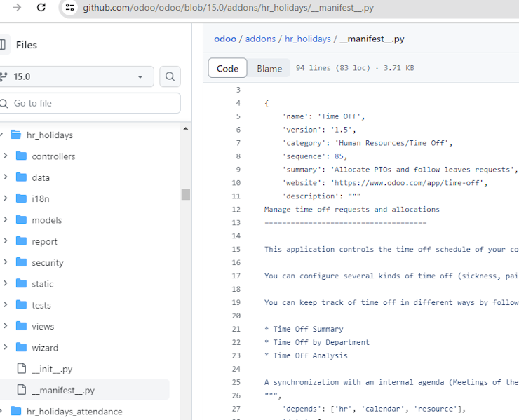This screenshot has height=420, width=519.
Task: Click the __manifest__.py file icon in tree
Action: point(22,390)
